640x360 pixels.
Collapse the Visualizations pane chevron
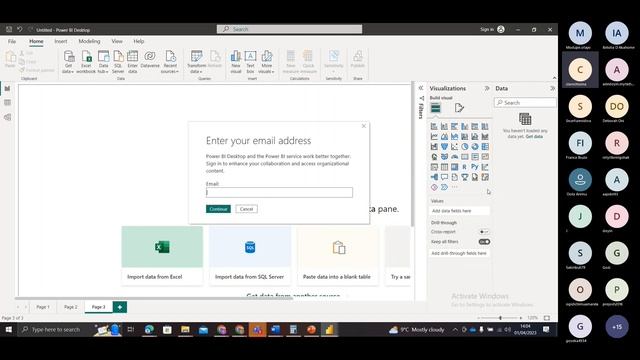click(487, 88)
